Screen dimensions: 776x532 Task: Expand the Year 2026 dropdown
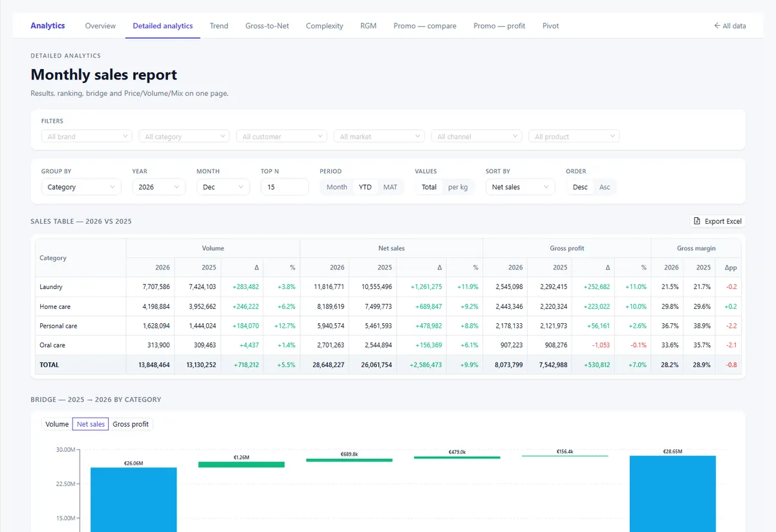(x=158, y=187)
